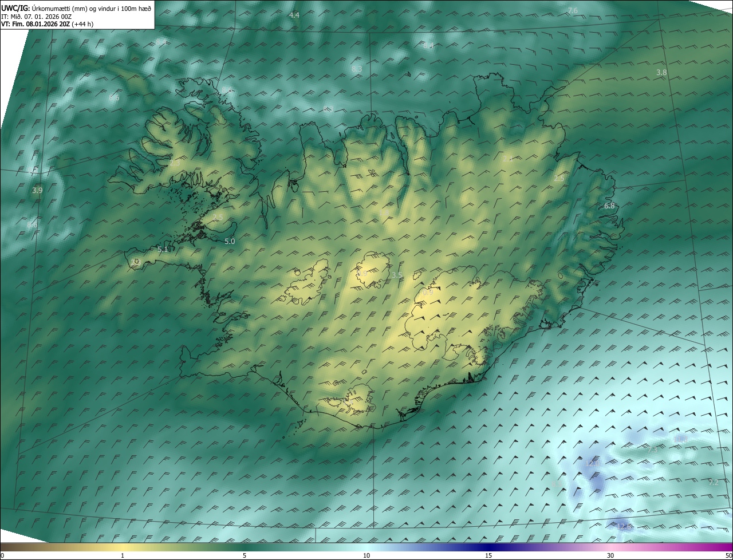Click the colorbar tick labeled 15
Image resolution: width=733 pixels, height=560 pixels.
488,555
